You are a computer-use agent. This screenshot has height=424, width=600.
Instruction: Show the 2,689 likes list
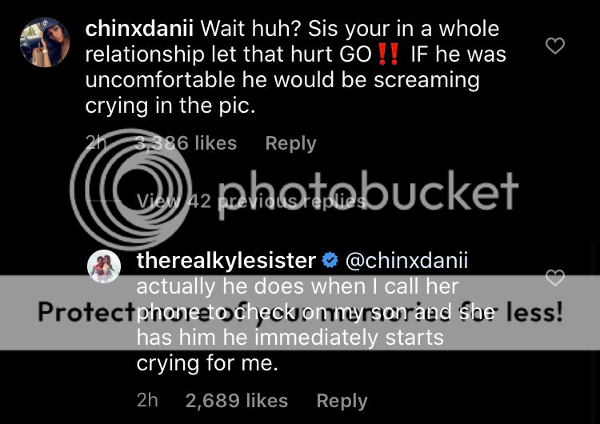point(236,401)
